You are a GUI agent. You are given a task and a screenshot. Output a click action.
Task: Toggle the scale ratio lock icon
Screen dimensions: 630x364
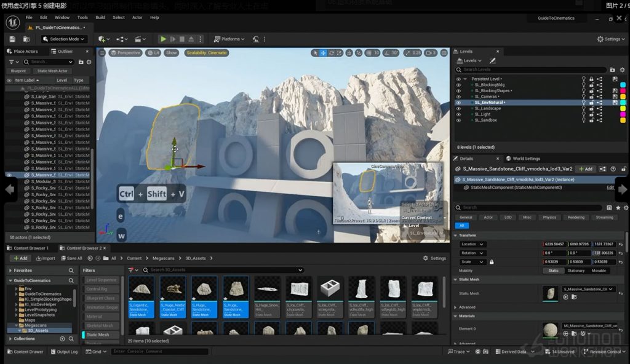click(x=492, y=262)
